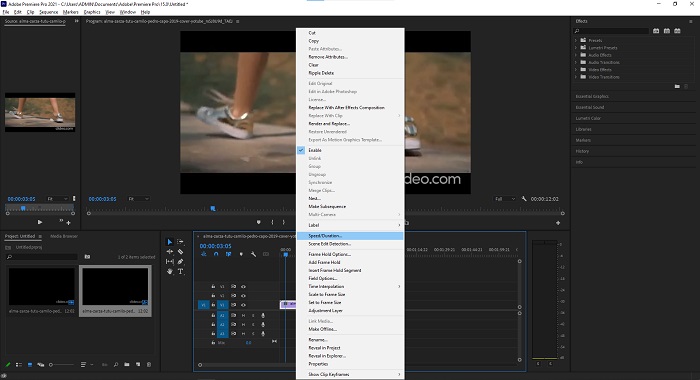Viewport: 700px width, 380px height.
Task: Choose Speed/Duration from the context menu
Action: [x=350, y=236]
